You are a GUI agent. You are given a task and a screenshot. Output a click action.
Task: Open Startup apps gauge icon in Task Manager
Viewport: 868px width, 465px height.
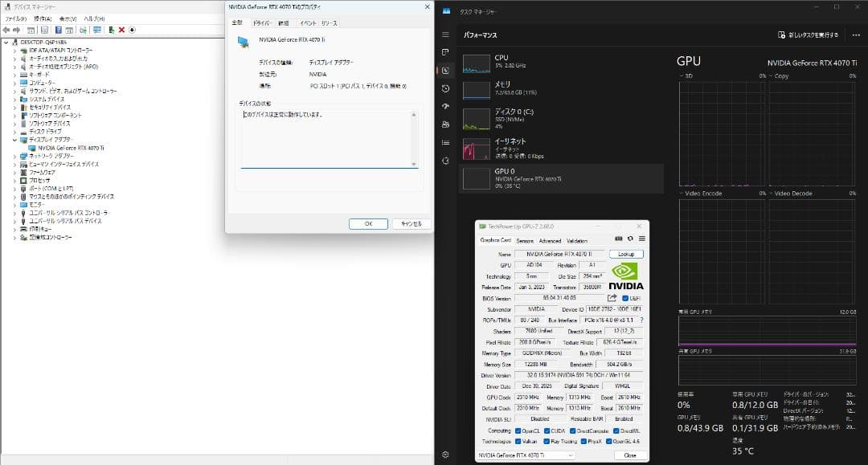pos(445,106)
